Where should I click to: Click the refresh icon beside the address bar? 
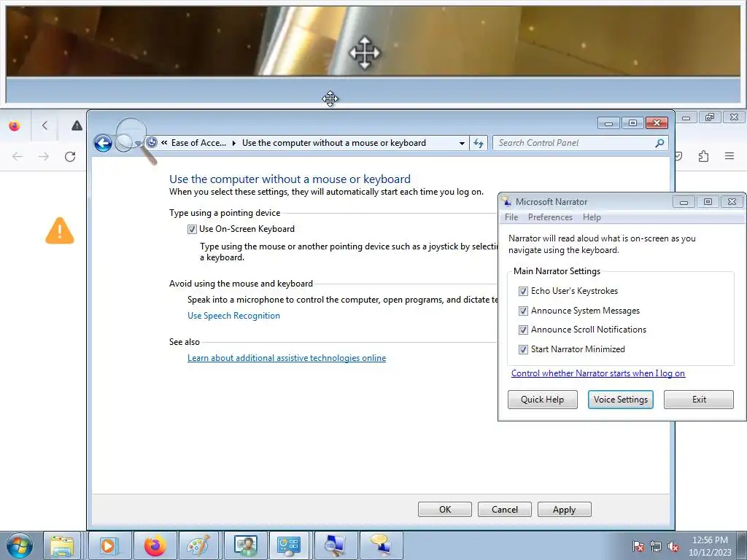click(479, 143)
